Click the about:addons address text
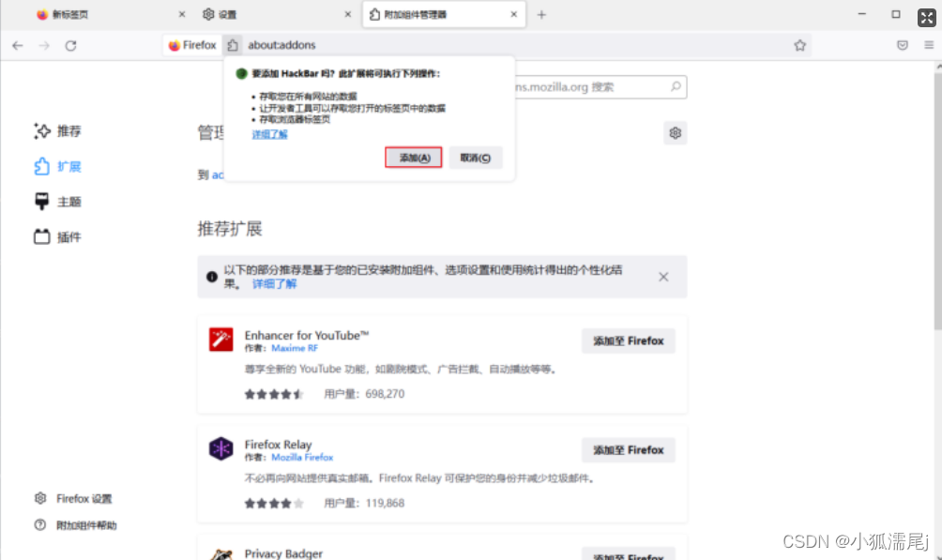942x560 pixels. (281, 45)
